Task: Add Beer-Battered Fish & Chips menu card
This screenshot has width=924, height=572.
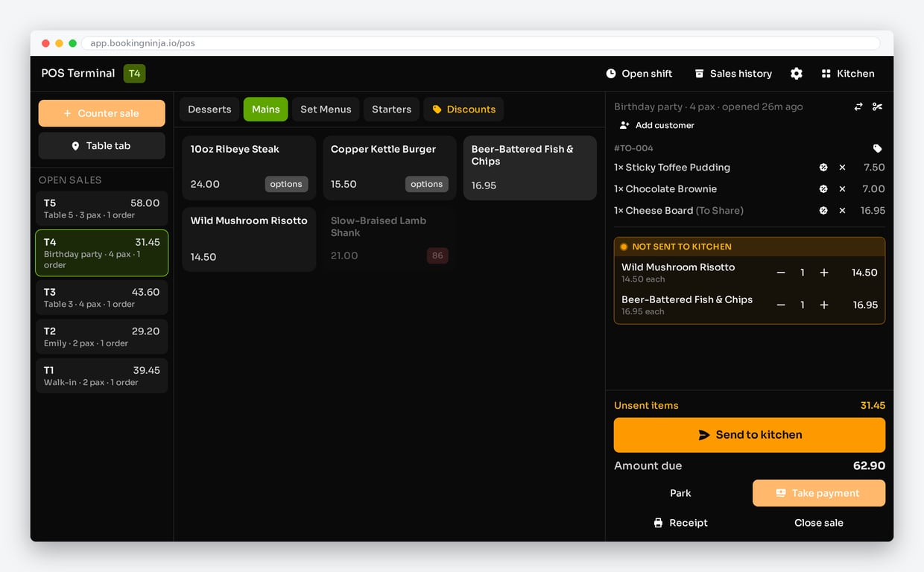Action: click(x=530, y=168)
